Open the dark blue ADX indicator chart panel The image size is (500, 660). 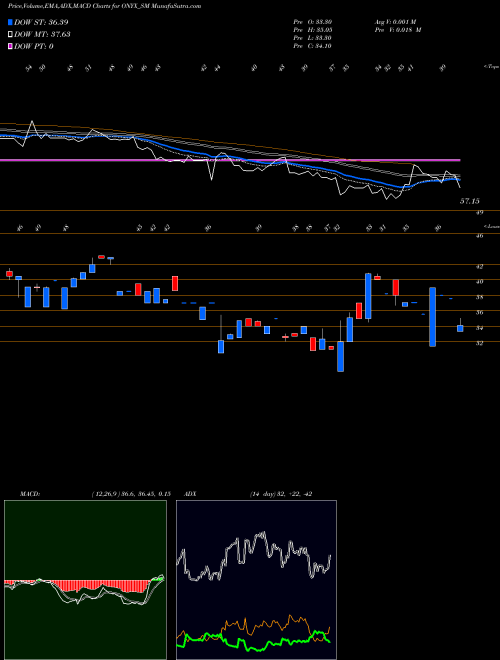(x=256, y=580)
